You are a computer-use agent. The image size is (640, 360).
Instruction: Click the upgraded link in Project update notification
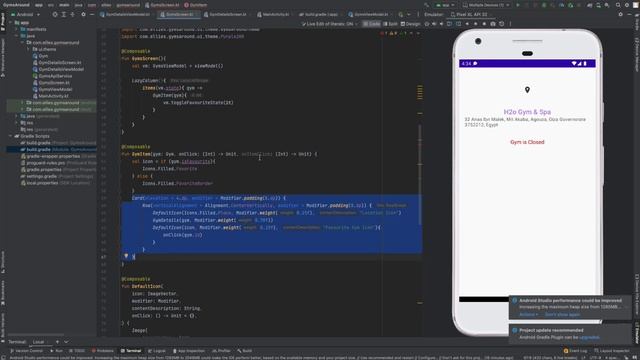589,337
